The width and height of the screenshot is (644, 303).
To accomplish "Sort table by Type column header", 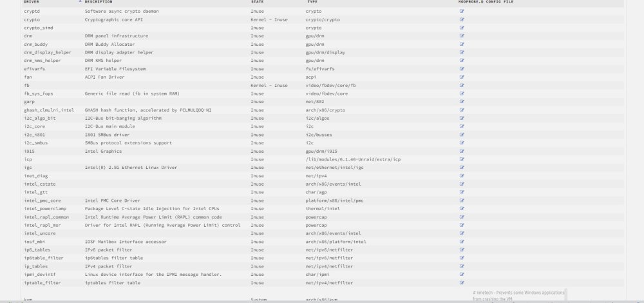I will coord(312,2).
